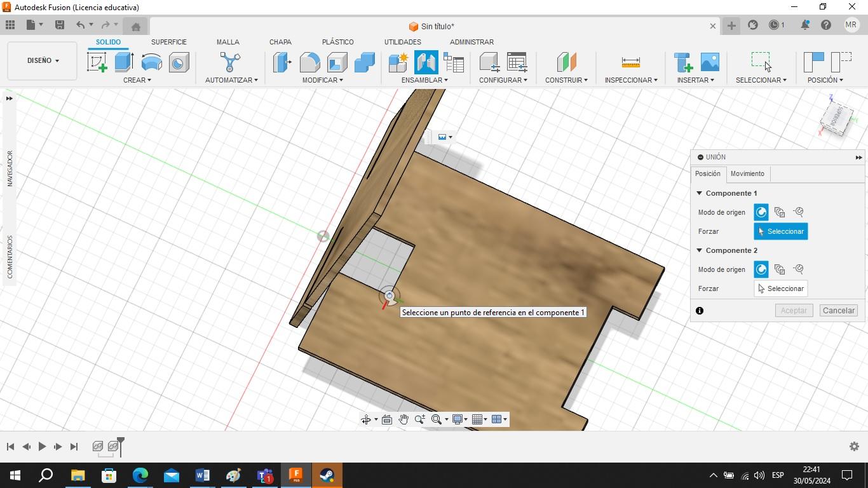
Task: Click the Save icon in the title toolbar
Action: click(60, 25)
